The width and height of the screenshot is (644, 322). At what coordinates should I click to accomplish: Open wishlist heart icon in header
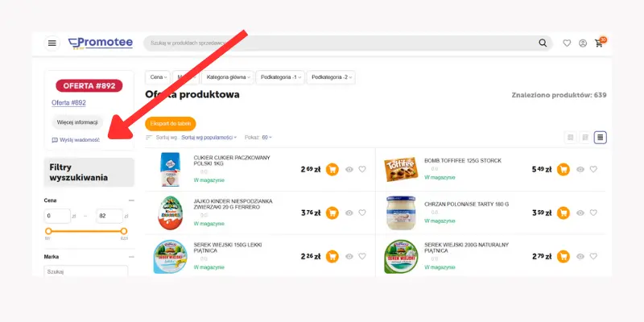pyautogui.click(x=567, y=43)
